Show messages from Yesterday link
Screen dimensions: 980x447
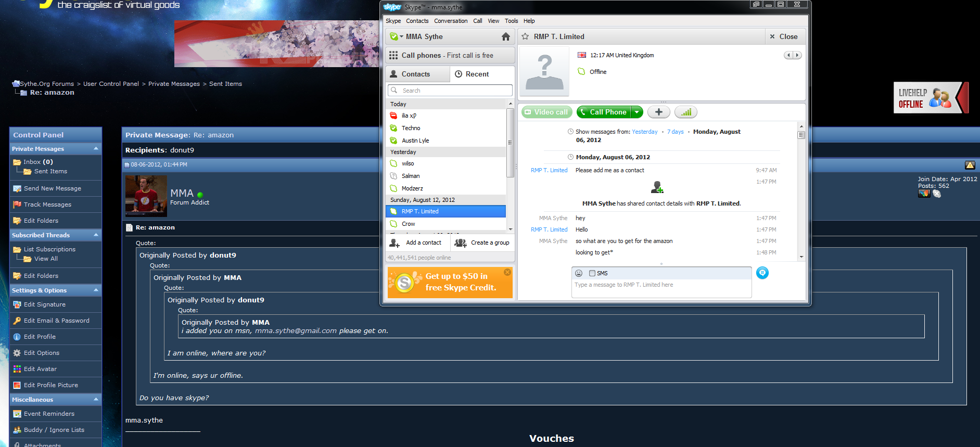tap(645, 132)
